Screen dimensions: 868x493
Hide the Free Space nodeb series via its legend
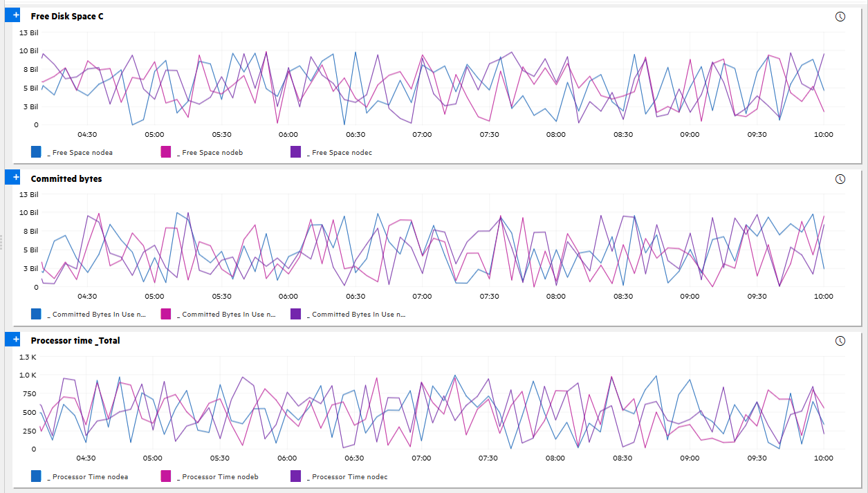[x=209, y=152]
